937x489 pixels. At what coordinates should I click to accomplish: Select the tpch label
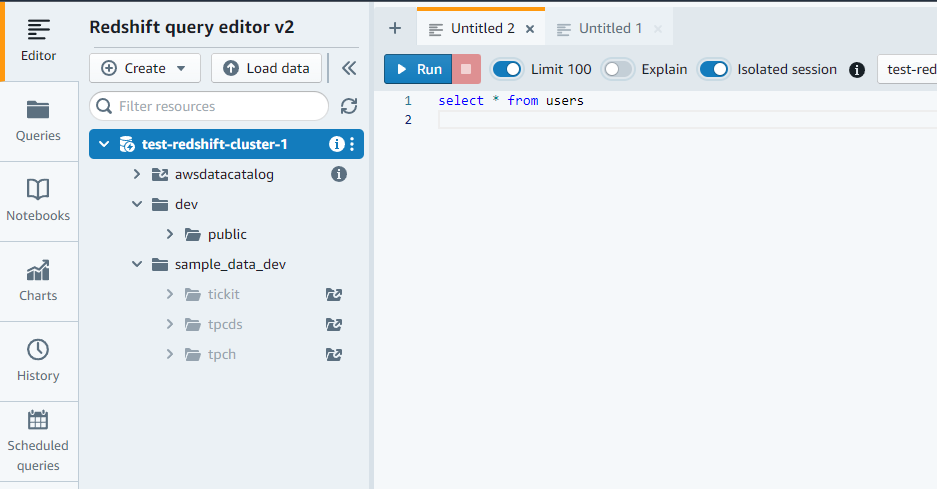[222, 354]
